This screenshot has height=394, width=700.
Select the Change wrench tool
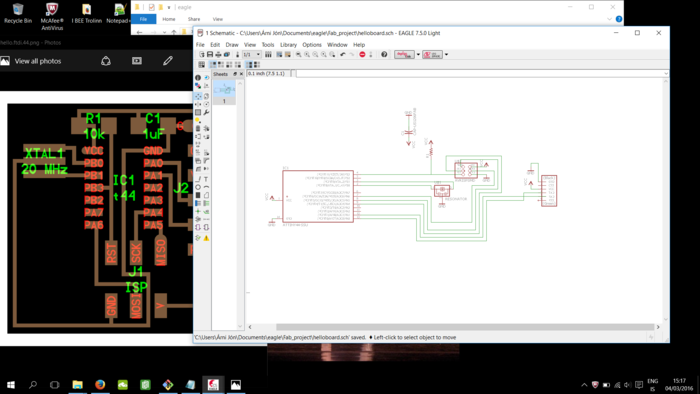pos(206,112)
